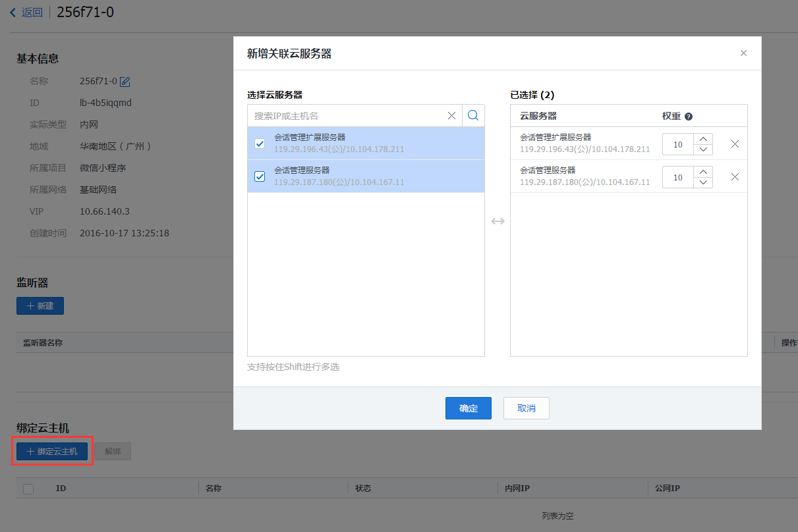Increase weight for 会话管理扩展服务器
Viewport: 798px width, 532px height.
pyautogui.click(x=704, y=139)
